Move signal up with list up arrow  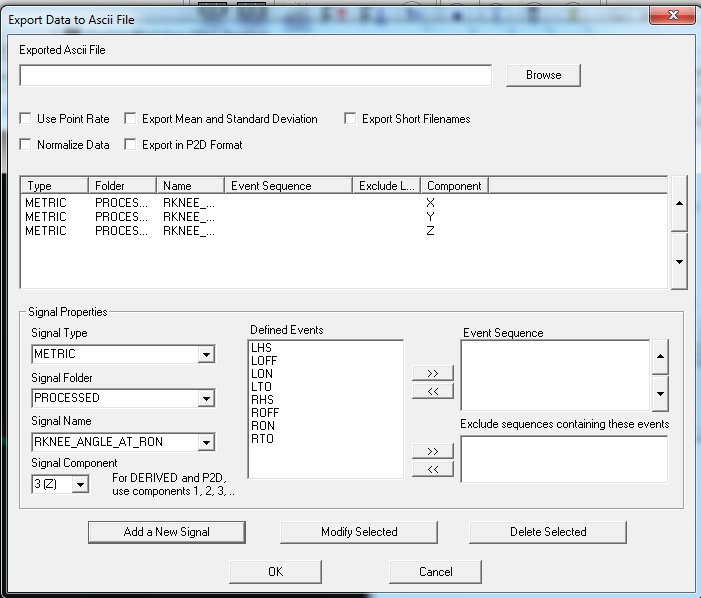tap(679, 203)
